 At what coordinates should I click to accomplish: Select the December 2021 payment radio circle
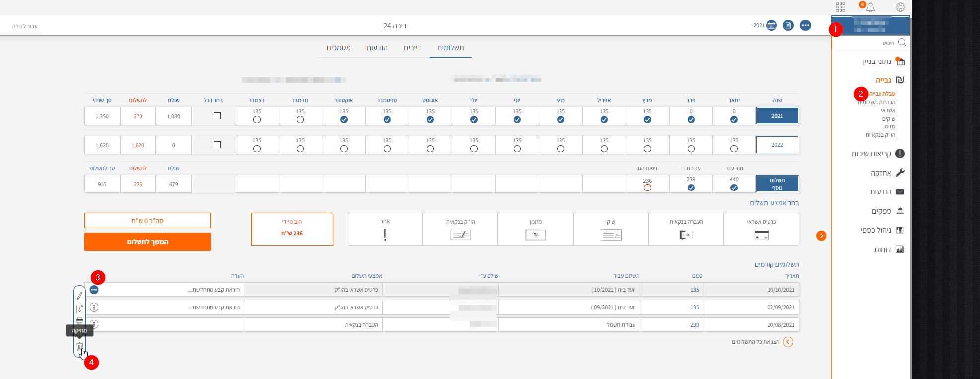pos(257,120)
